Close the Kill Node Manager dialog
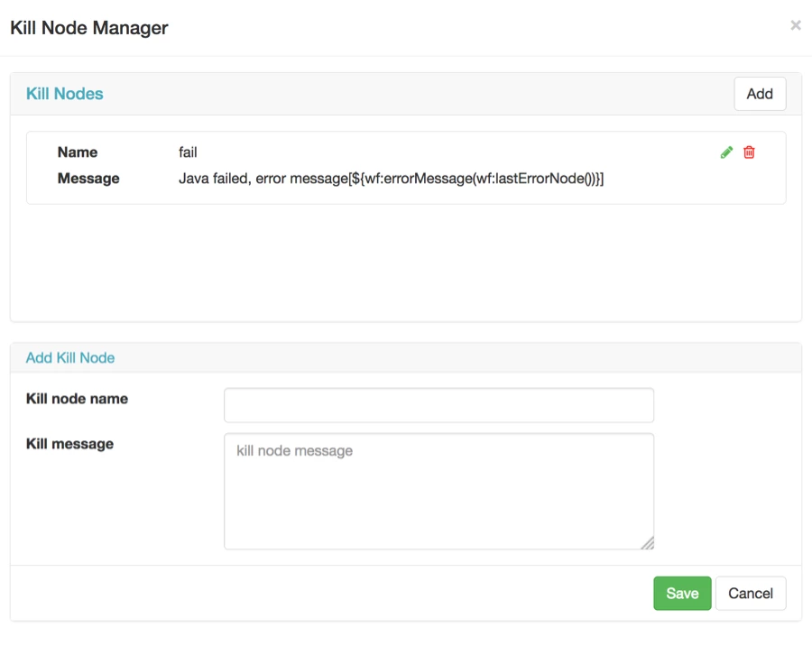 point(796,25)
